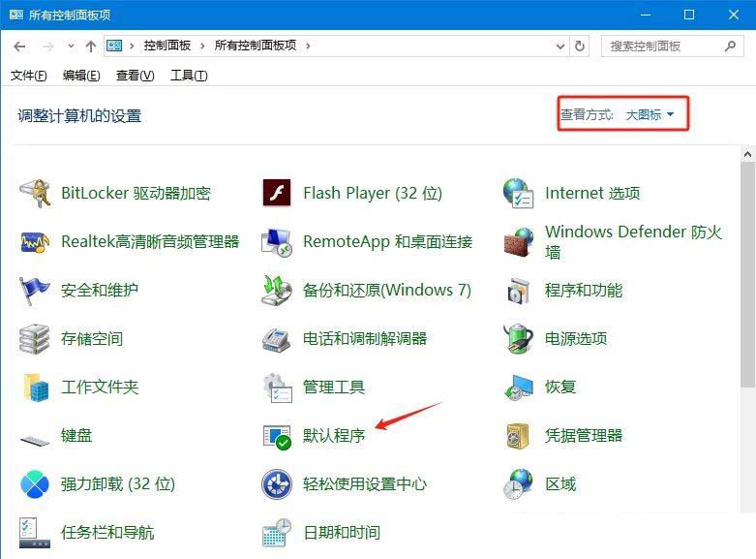Click the 管理工具 gear icon

(x=278, y=388)
